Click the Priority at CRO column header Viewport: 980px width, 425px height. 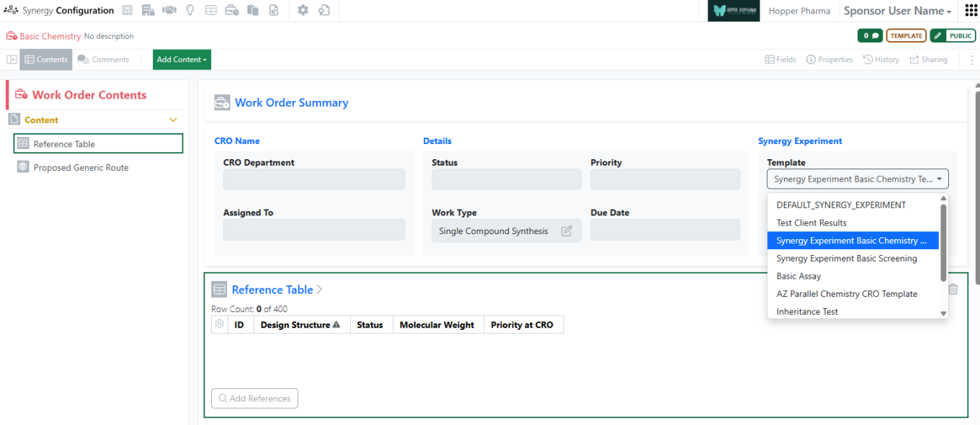522,325
